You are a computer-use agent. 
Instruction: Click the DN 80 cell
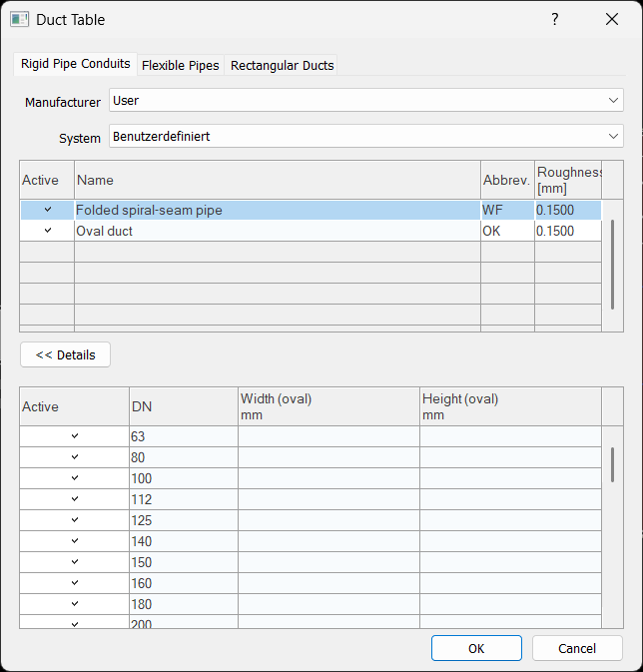184,457
